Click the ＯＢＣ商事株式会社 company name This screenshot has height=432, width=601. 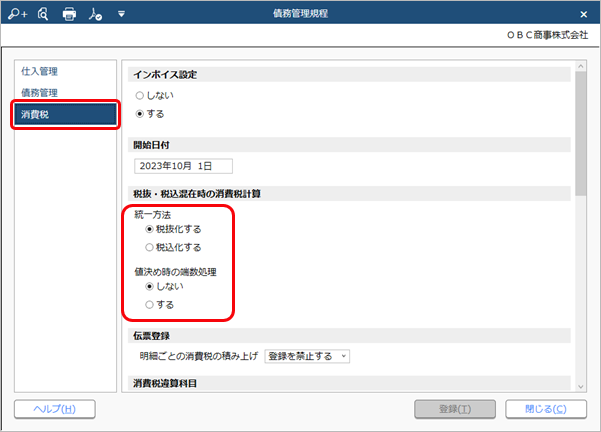[547, 35]
